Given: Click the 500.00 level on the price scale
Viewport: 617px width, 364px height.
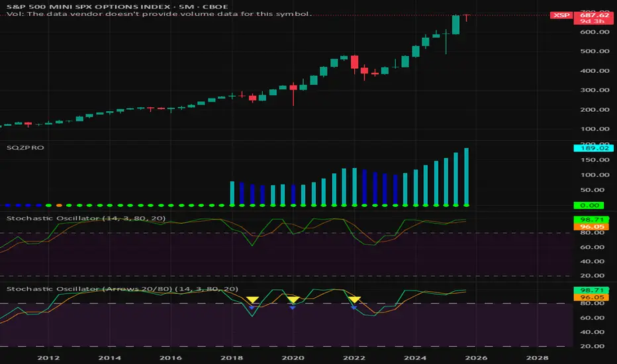Looking at the screenshot, I should point(594,51).
